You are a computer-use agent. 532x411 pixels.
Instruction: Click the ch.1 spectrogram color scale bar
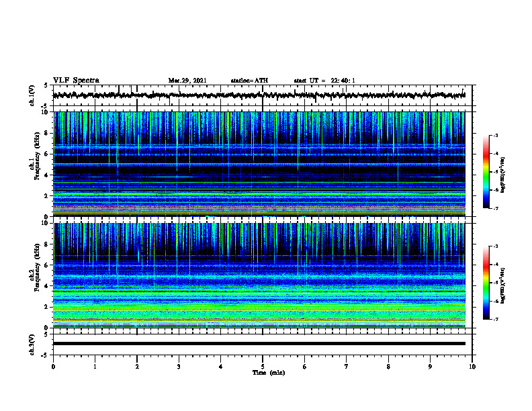point(486,172)
